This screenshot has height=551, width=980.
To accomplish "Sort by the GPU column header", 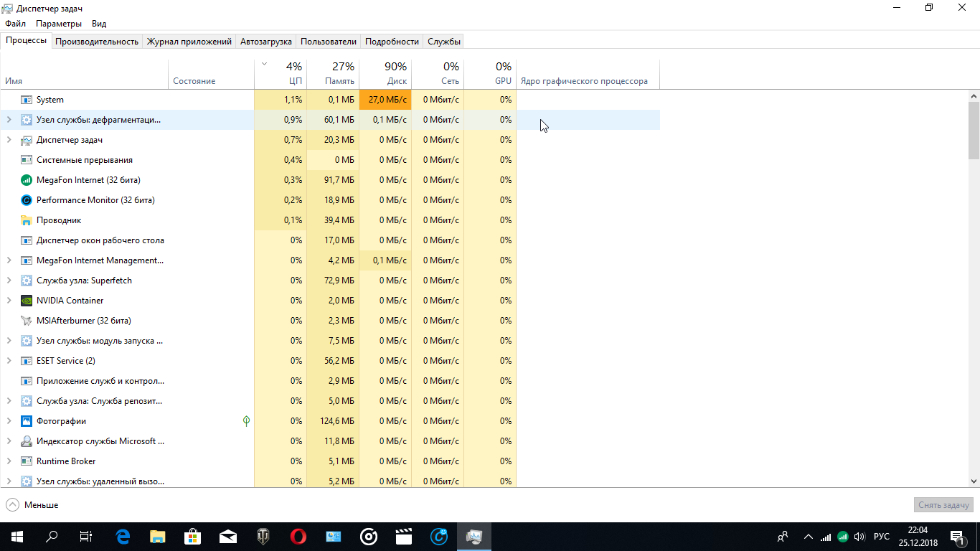I will tap(490, 74).
